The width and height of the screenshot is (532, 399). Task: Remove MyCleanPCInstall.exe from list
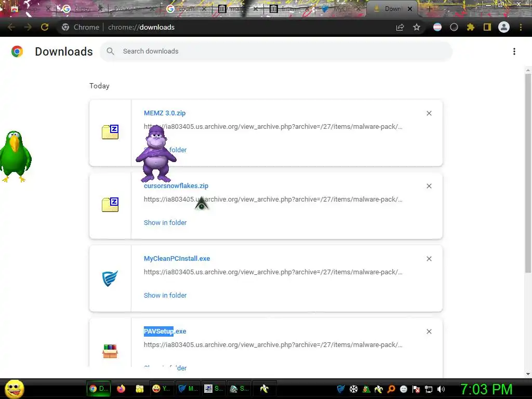click(429, 259)
